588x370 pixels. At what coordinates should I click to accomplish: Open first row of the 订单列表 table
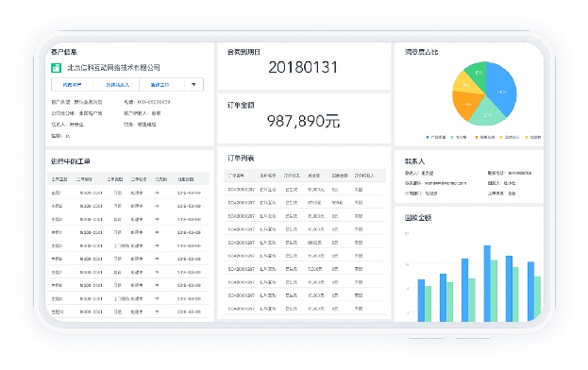305,190
